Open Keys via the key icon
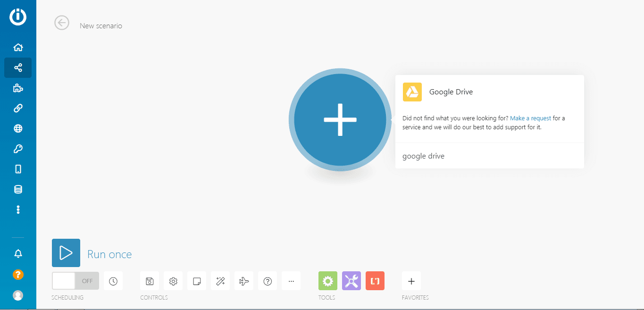Image resolution: width=644 pixels, height=310 pixels. [x=18, y=149]
